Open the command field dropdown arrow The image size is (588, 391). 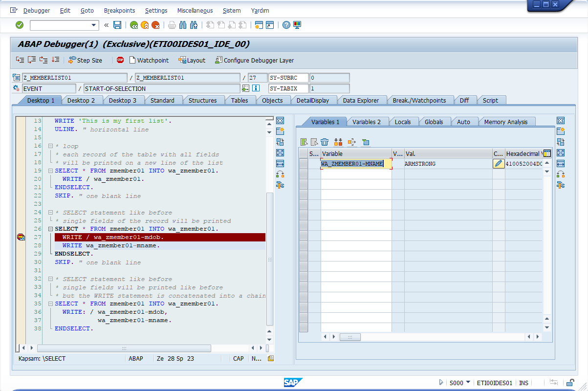94,25
